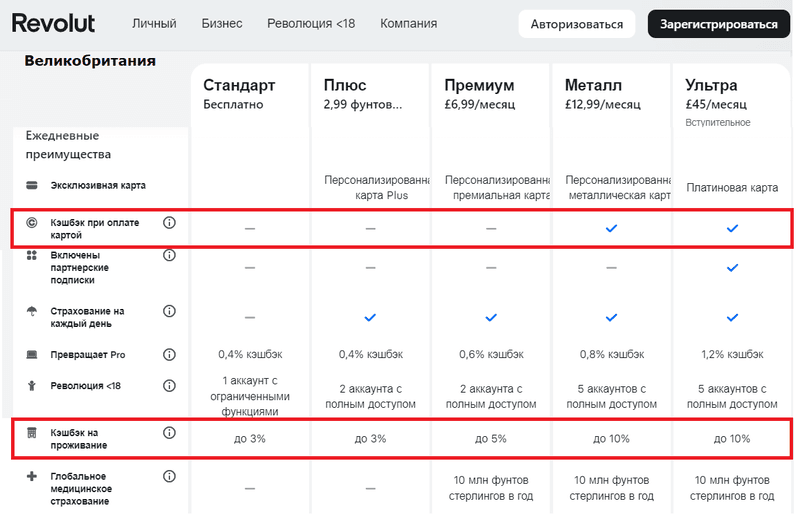Click the Кэшбэк на проживание row label
The width and height of the screenshot is (800, 517).
click(x=79, y=439)
